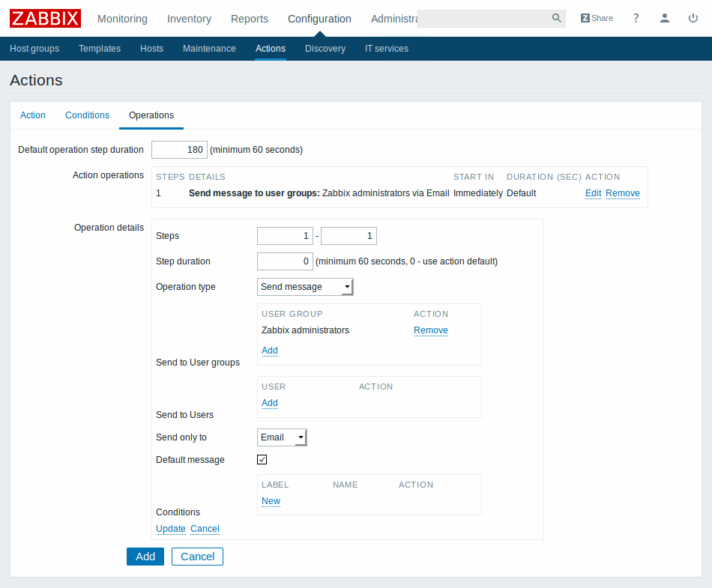Add a user group recipient

(x=270, y=351)
